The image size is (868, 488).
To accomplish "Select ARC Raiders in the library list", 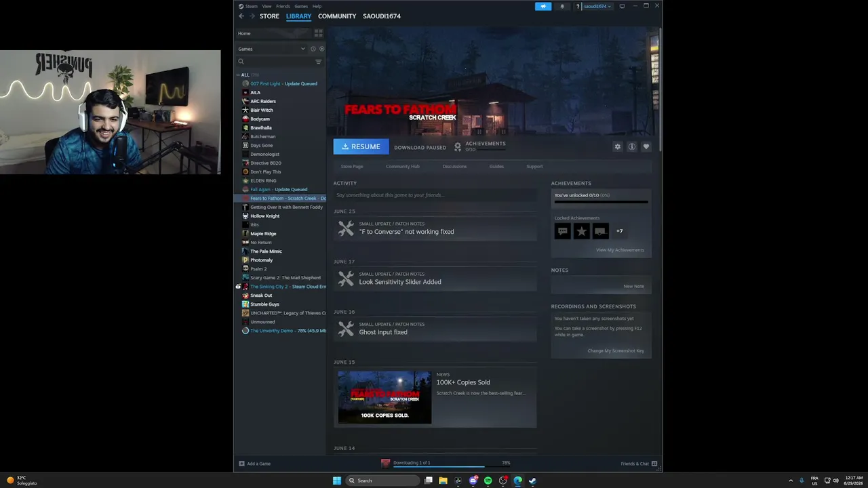I will coord(263,101).
